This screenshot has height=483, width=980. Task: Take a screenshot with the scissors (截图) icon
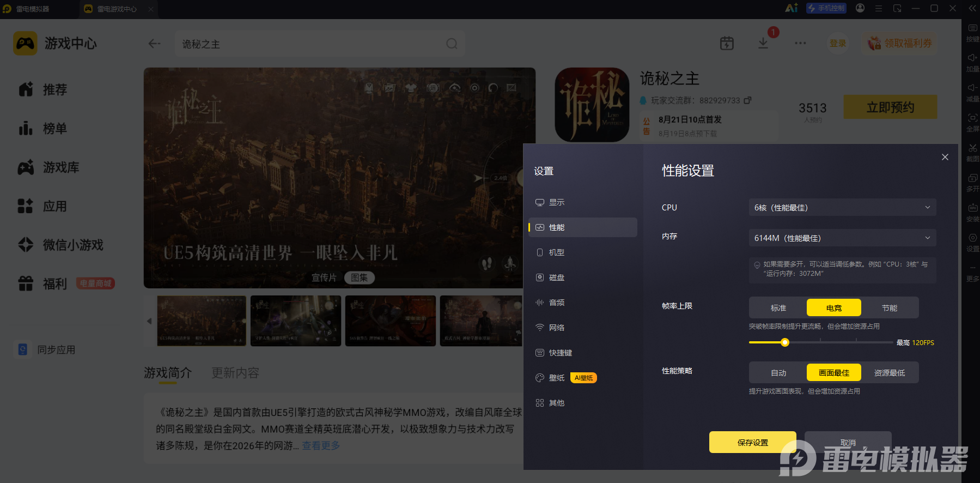click(x=972, y=152)
